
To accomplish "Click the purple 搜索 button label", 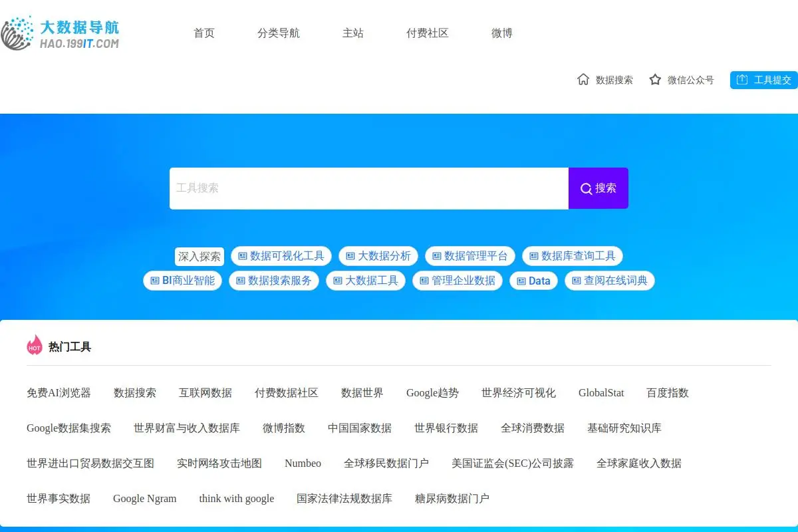I will pos(606,188).
